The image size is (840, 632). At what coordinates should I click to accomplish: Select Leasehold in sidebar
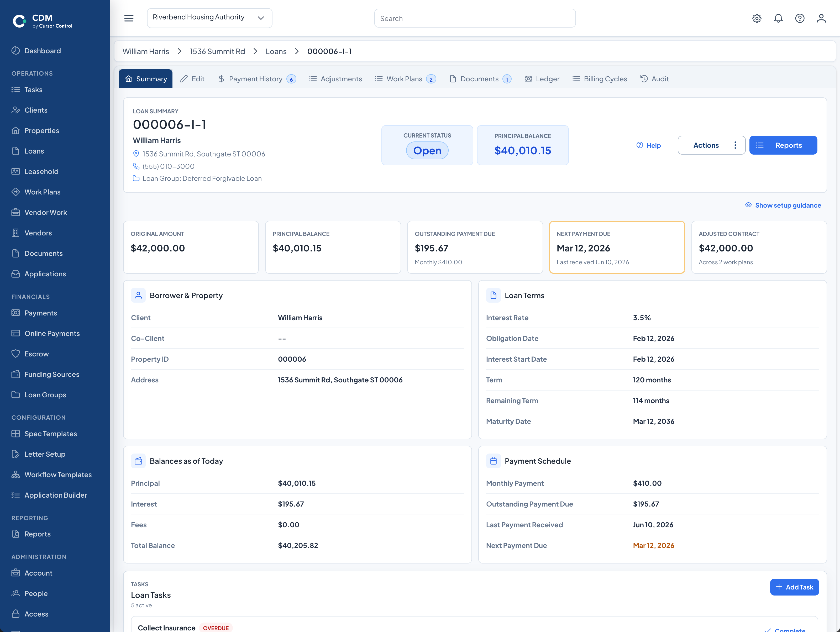coord(41,172)
